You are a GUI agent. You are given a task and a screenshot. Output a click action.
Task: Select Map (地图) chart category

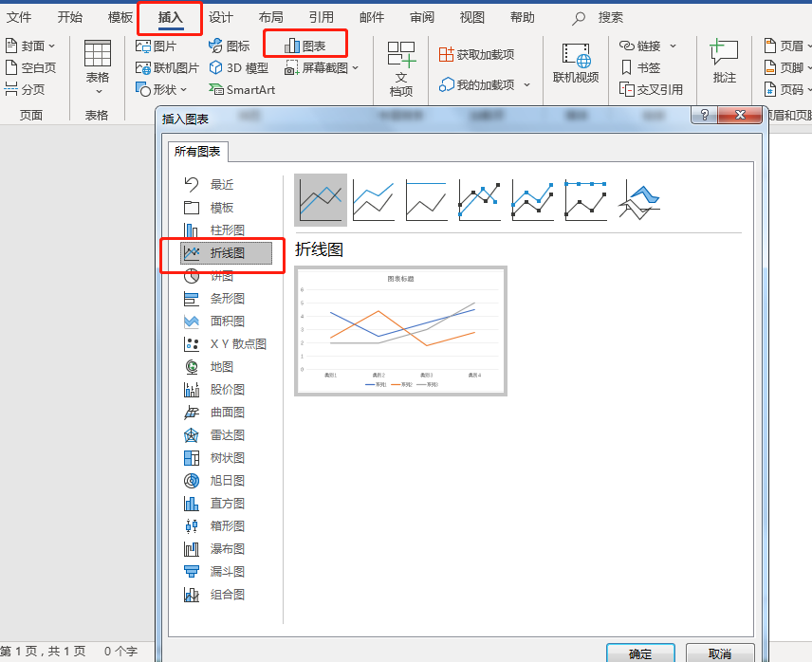[x=209, y=367]
